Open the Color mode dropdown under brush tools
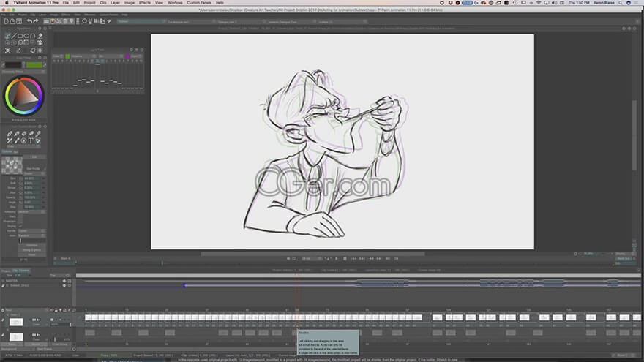Viewport: 644px width, 362px height. [x=23, y=146]
